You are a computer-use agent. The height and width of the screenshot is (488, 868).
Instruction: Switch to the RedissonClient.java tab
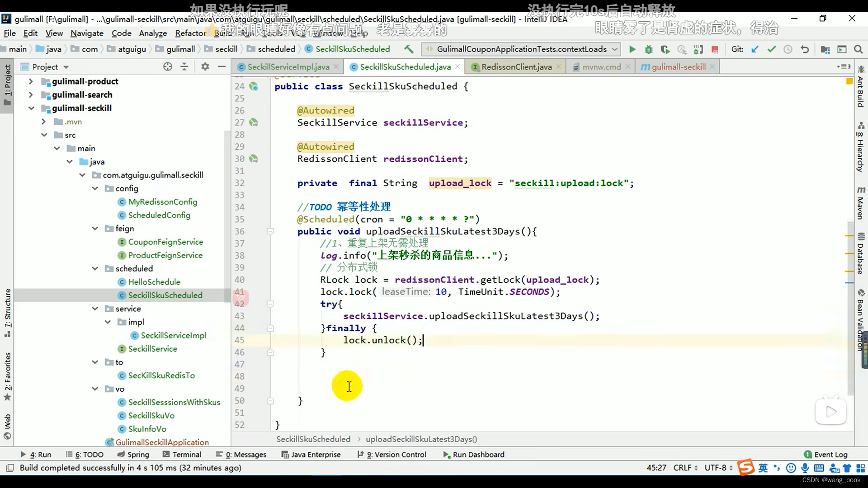(x=516, y=67)
